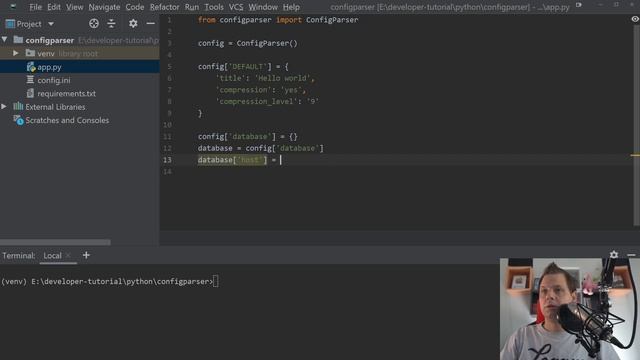
Task: Open requirements.txt file
Action: (66, 93)
